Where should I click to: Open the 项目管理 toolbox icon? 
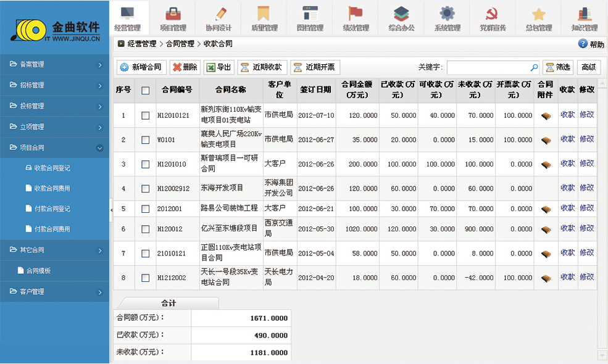point(173,14)
